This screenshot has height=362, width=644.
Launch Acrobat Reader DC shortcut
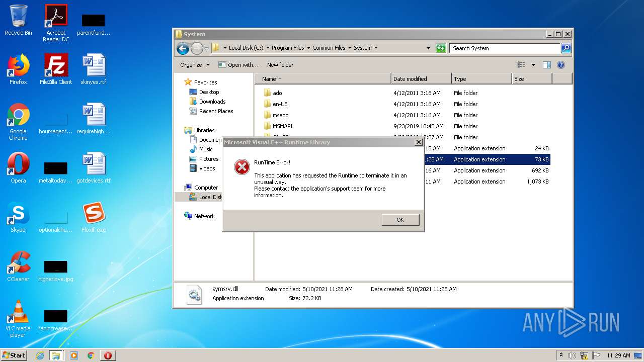tap(56, 23)
